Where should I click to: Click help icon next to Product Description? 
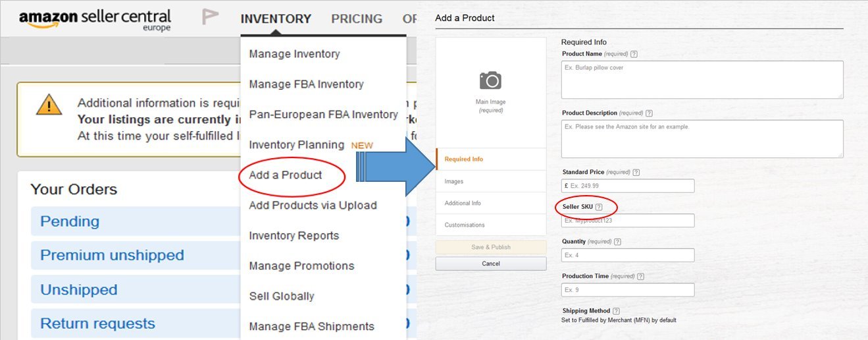tap(649, 113)
